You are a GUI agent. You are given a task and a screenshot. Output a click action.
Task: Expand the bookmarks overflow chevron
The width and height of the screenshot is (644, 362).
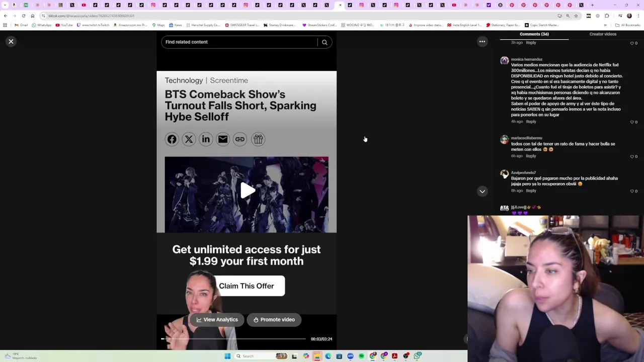click(x=605, y=25)
